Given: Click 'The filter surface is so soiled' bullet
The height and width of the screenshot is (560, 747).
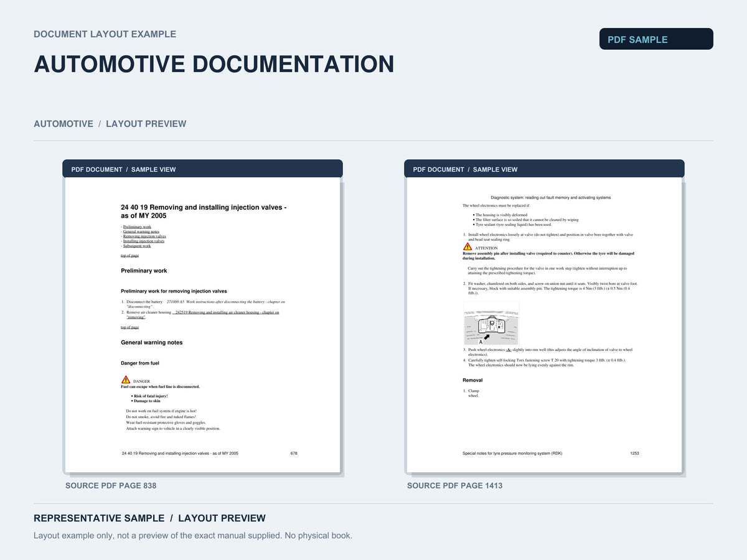Looking at the screenshot, I should click(525, 220).
